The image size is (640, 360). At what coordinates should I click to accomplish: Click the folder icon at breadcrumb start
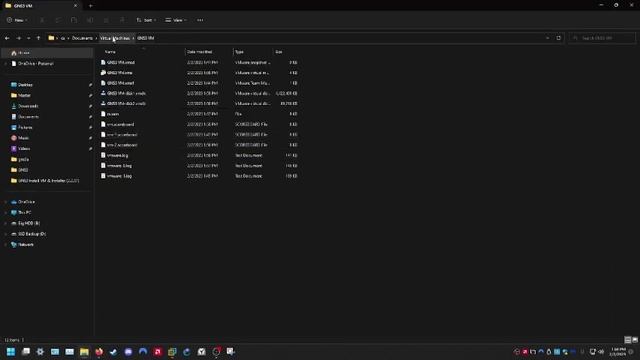(51, 38)
